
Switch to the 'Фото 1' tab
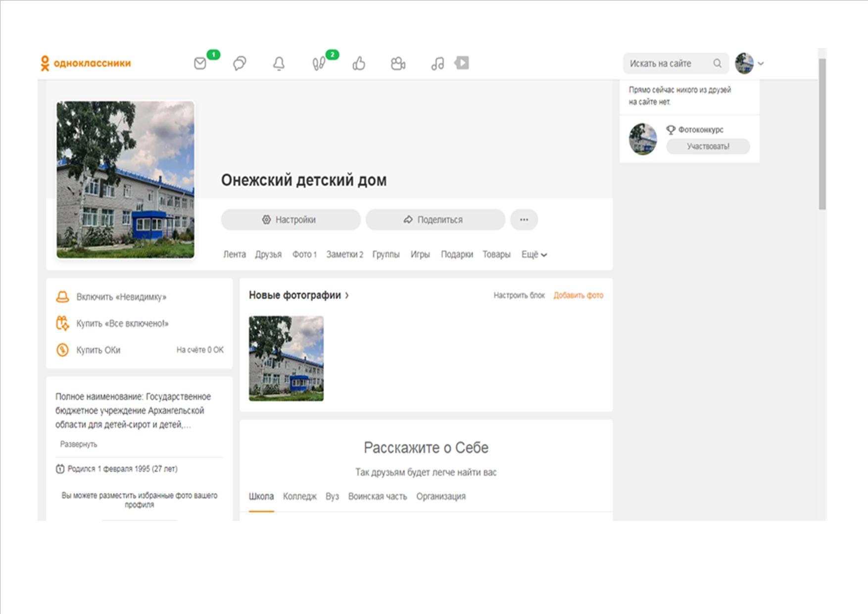[x=304, y=255]
